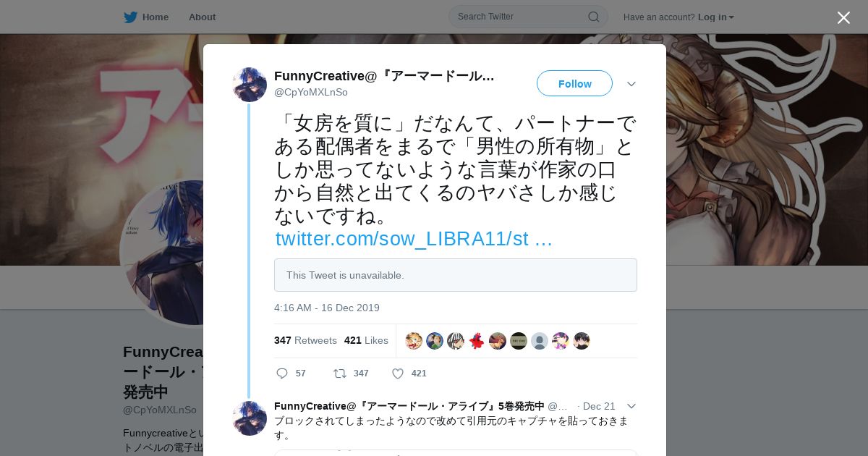Click the first liker's avatar thumbnail
868x456 pixels.
(414, 341)
